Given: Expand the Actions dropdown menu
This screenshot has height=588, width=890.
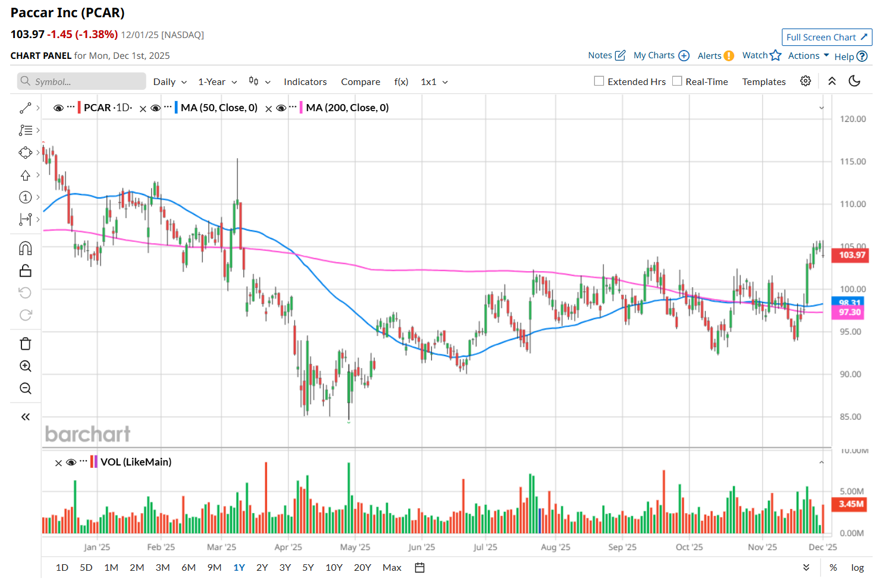Looking at the screenshot, I should point(808,55).
